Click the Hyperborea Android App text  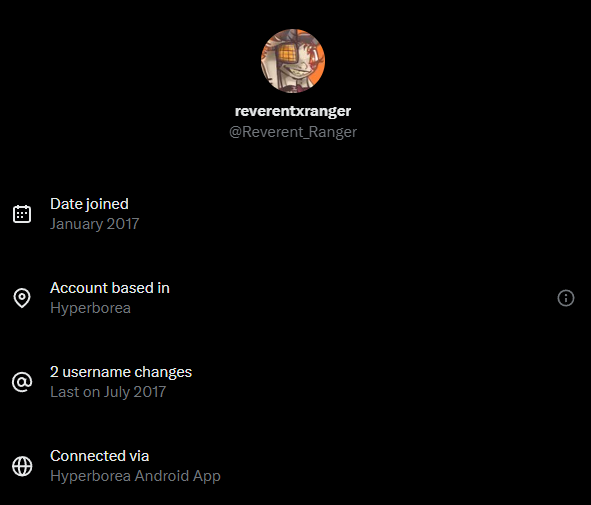(x=135, y=476)
